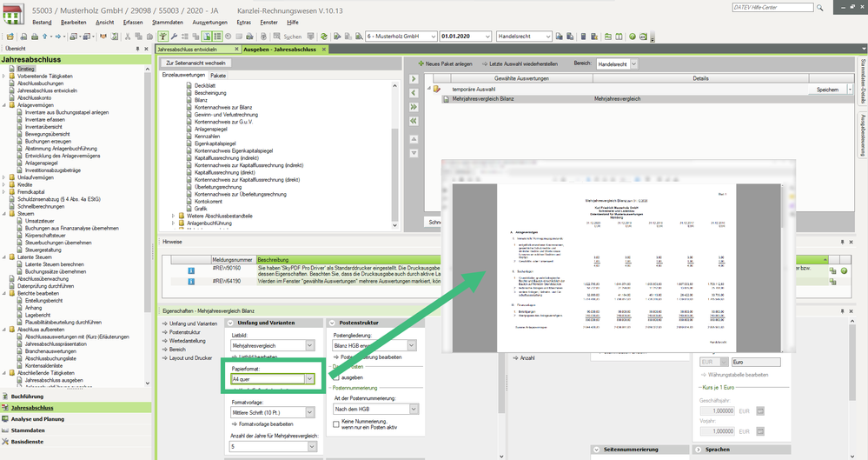Switch to the Pakete tab
The width and height of the screenshot is (868, 460).
[x=217, y=76]
